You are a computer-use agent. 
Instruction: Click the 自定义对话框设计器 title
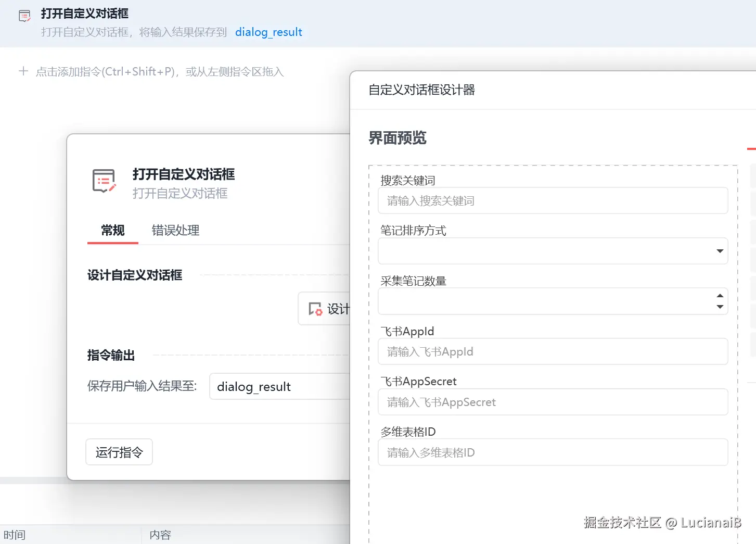[422, 90]
